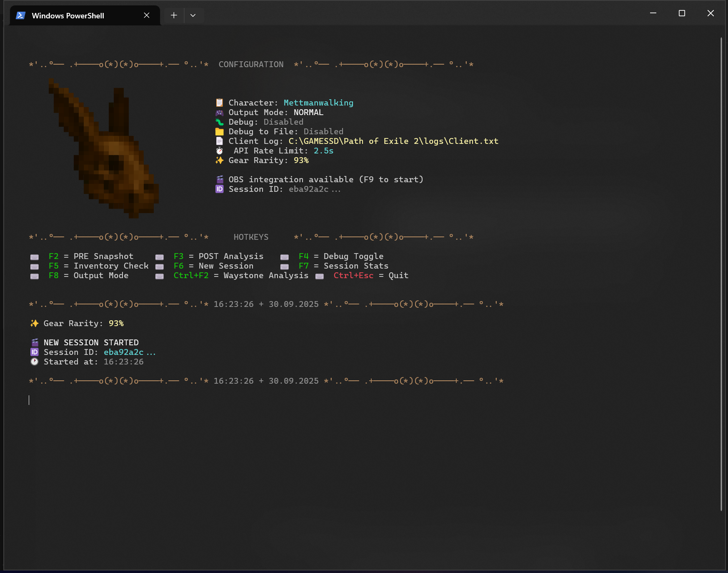Click the keyboard icon beside F7 hotkey
This screenshot has width=728, height=573.
(285, 266)
